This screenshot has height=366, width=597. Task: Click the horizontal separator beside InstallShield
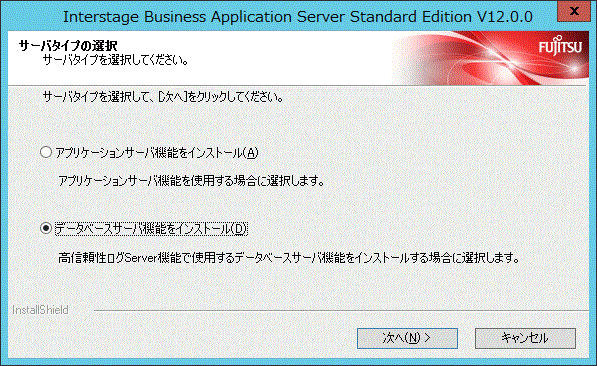click(x=341, y=310)
